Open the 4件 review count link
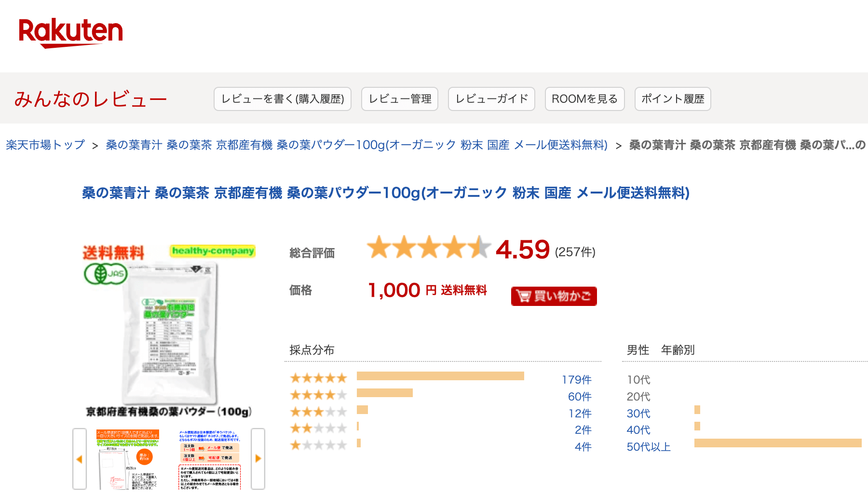This screenshot has height=498, width=868. pos(583,447)
